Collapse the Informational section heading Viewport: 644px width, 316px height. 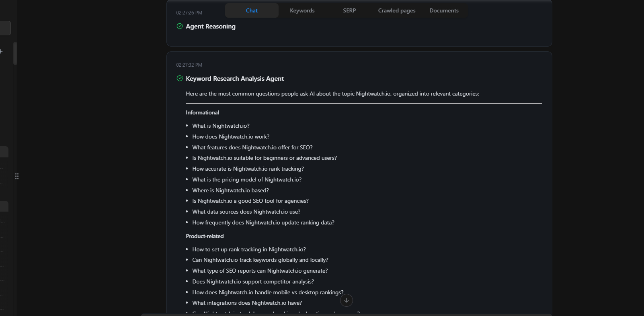tap(202, 112)
